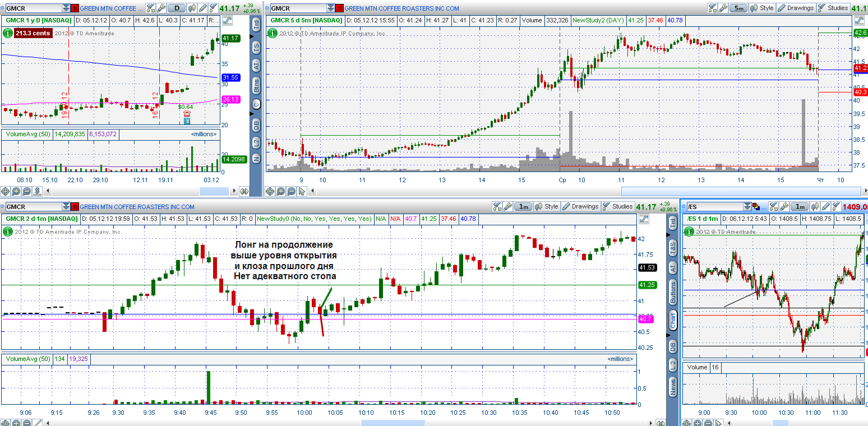Image resolution: width=868 pixels, height=426 pixels.
Task: Open the Drawings menu in the 5m chart
Action: pyautogui.click(x=796, y=8)
